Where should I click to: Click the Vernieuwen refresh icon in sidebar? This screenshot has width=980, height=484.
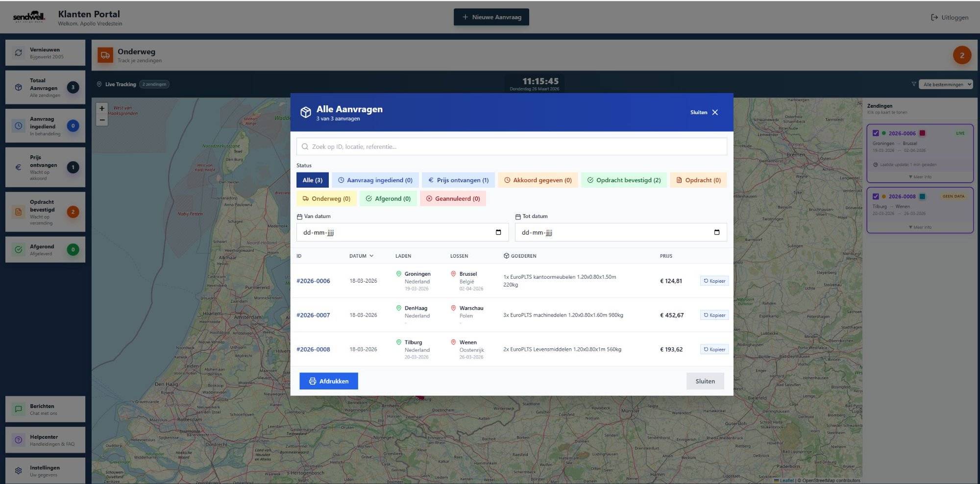point(19,53)
